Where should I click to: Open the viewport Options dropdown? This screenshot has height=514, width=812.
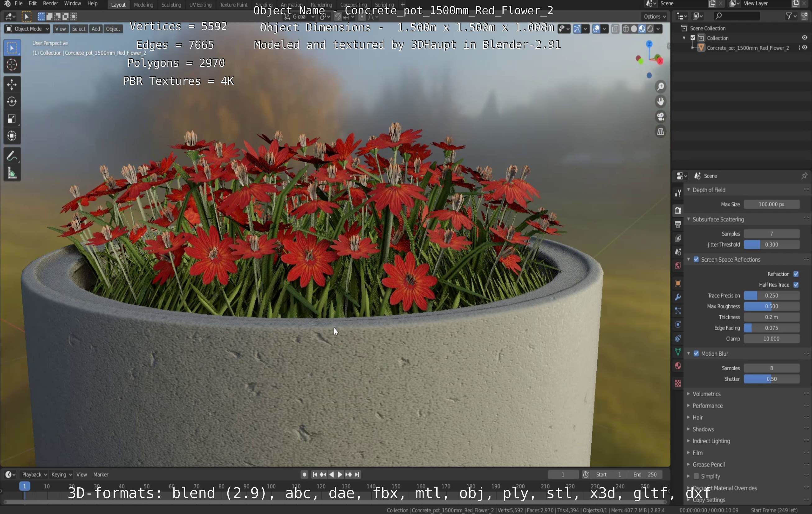(654, 16)
